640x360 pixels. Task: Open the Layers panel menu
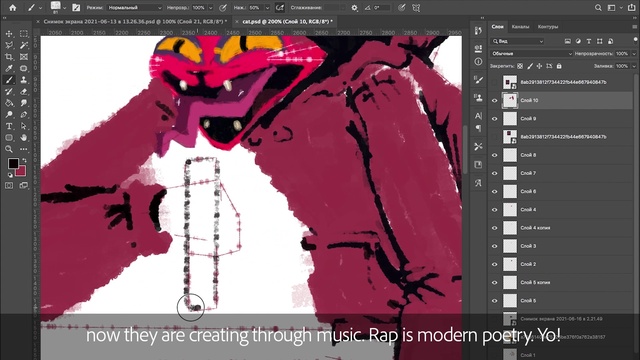tap(634, 27)
